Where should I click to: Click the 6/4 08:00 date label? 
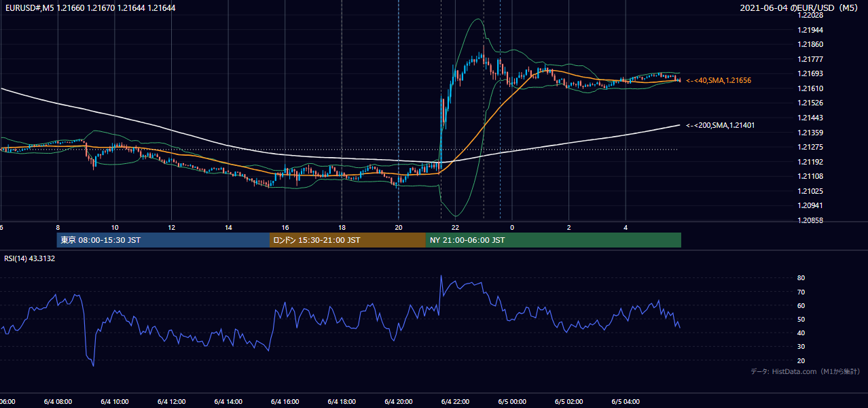tap(57, 401)
